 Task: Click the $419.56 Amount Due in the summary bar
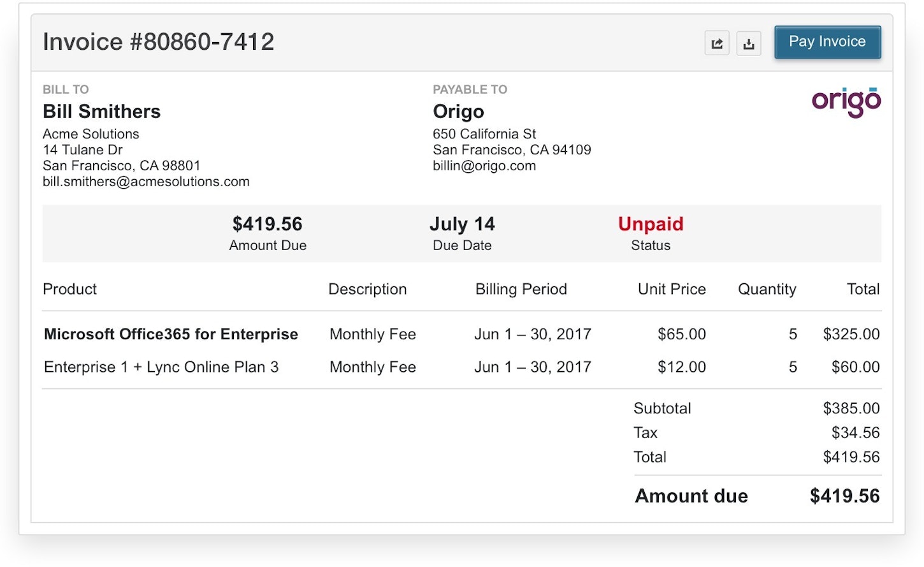tap(267, 224)
